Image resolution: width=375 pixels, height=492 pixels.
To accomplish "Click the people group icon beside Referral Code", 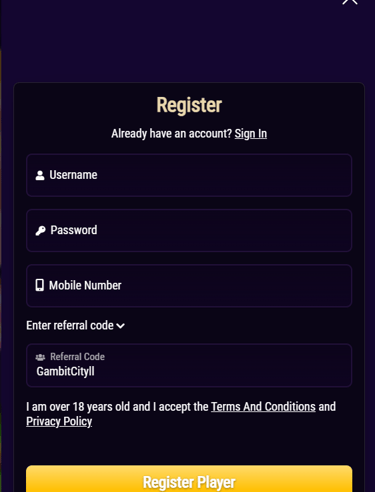I will click(x=40, y=357).
